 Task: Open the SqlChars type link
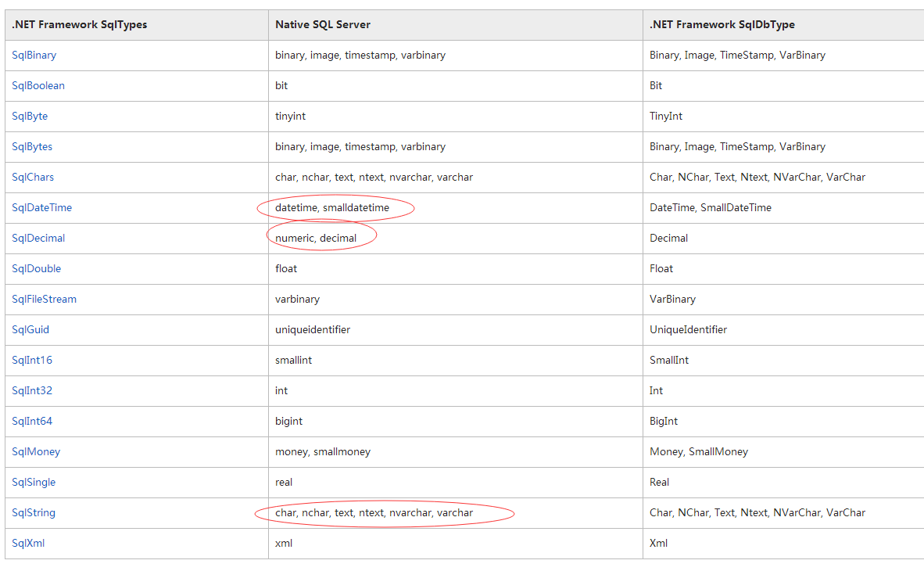click(33, 177)
